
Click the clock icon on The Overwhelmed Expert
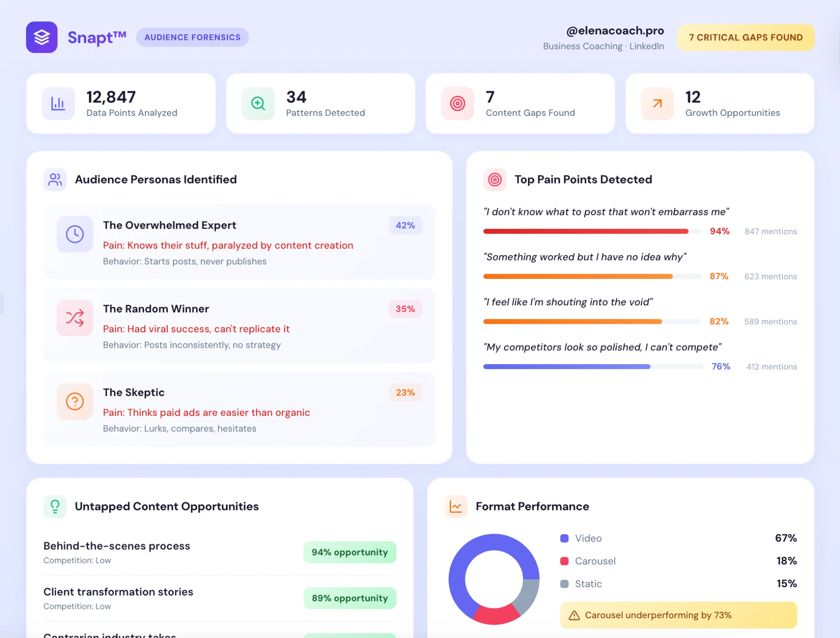74,234
